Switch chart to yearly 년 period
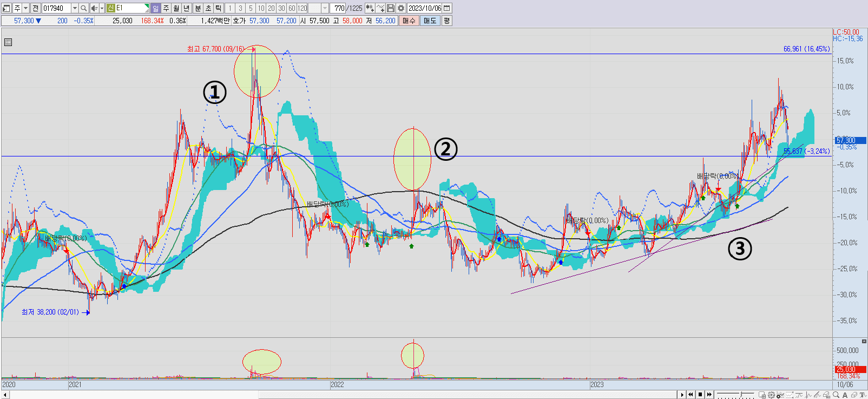The width and height of the screenshot is (868, 399). pos(187,8)
